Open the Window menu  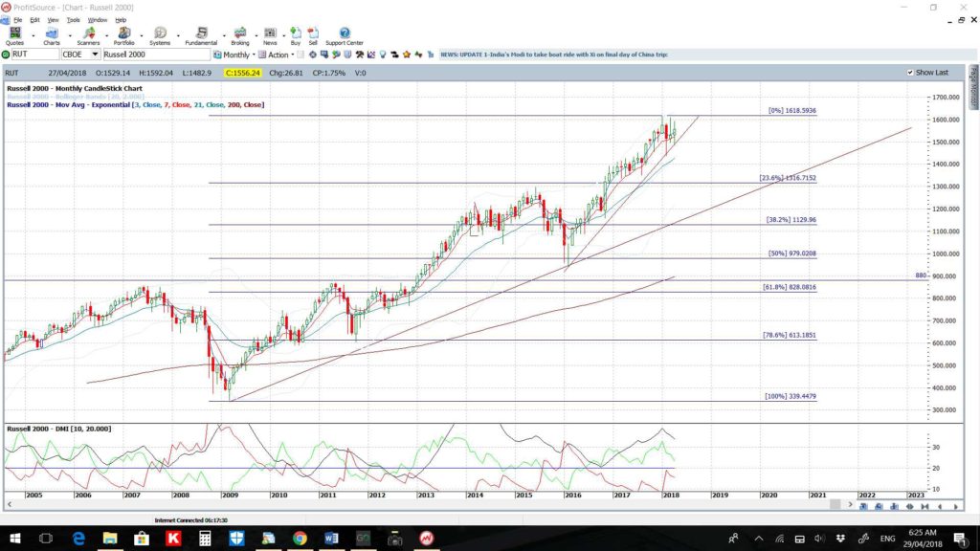(x=97, y=20)
